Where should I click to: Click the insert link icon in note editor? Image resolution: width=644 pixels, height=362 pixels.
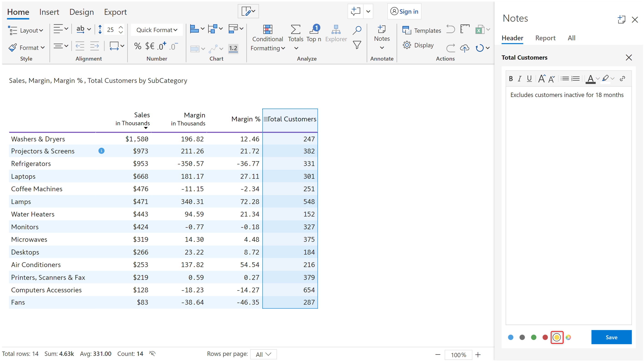click(622, 79)
